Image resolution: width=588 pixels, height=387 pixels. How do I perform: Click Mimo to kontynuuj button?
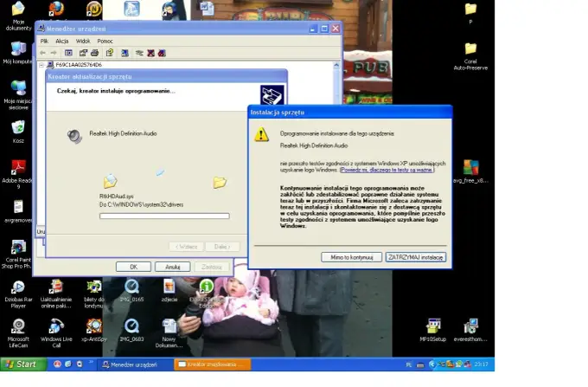351,257
